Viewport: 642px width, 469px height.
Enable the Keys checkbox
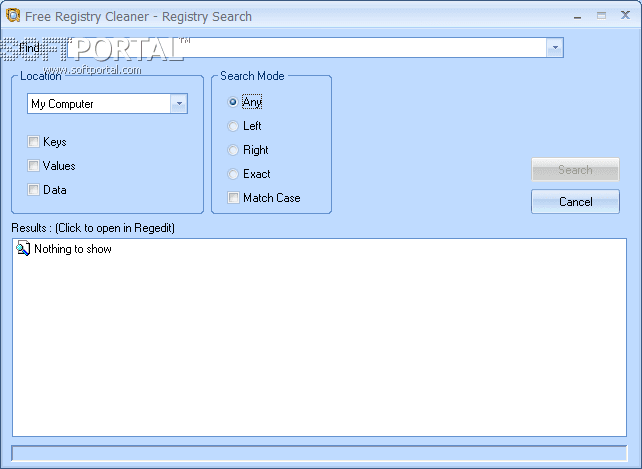(33, 142)
